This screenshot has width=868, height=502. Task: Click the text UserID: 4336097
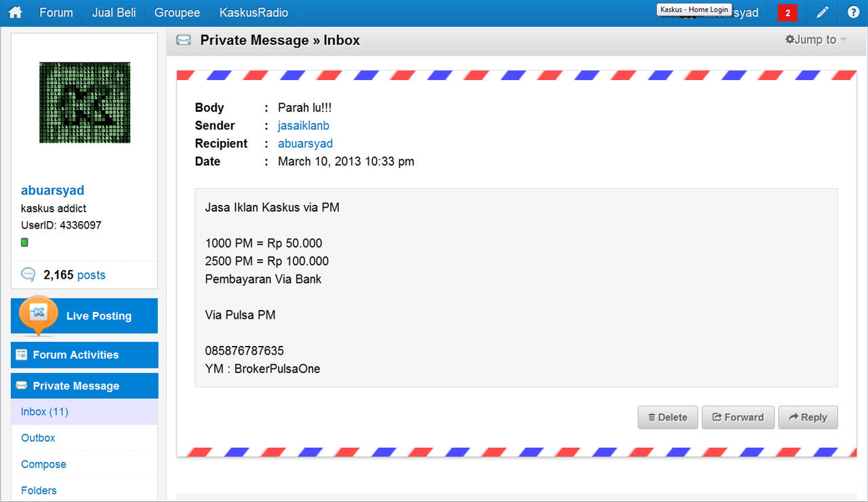tap(61, 225)
